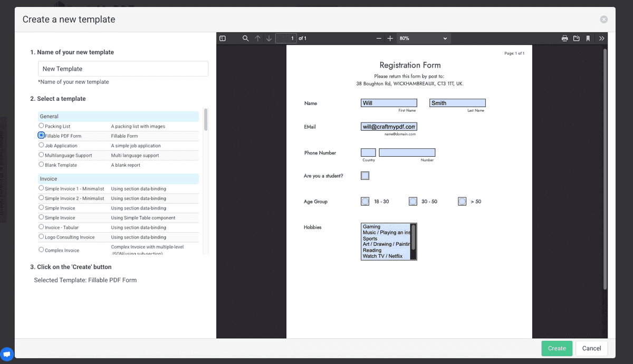Cancel creating the new template
Screen dimensions: 633x364
point(591,348)
